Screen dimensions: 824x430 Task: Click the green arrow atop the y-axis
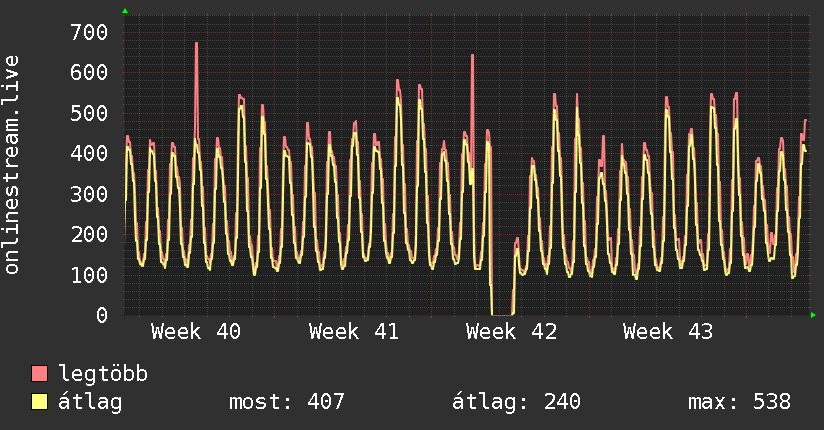[x=125, y=11]
